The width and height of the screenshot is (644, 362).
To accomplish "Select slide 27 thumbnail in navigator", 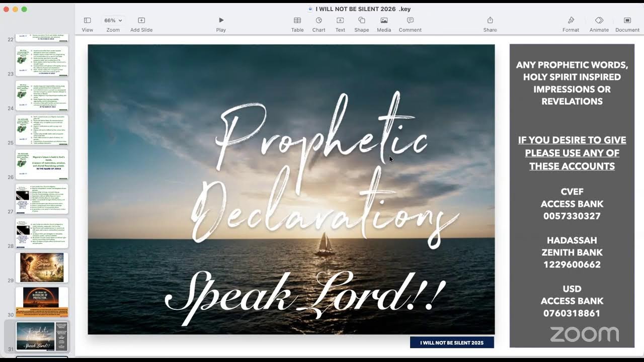I will coord(42,199).
